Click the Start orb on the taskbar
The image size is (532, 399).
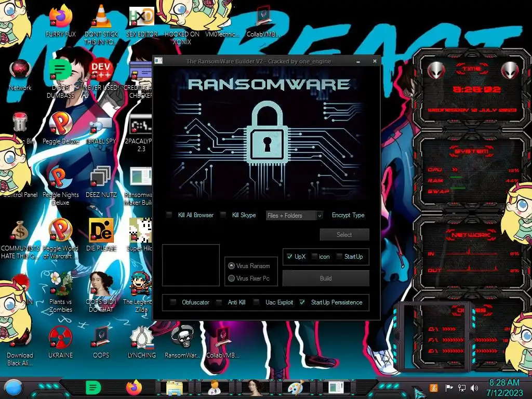coord(13,388)
